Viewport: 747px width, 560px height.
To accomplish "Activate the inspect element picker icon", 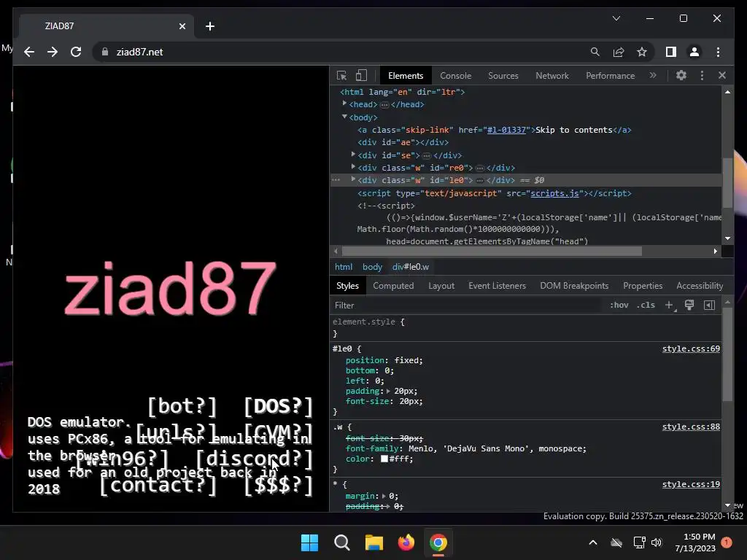I will click(x=341, y=75).
